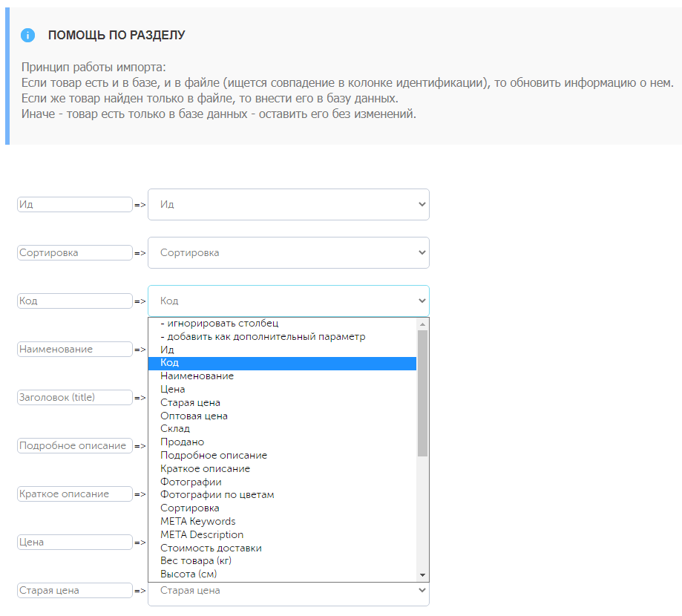Expand the Сортировка dropdown arrow
The width and height of the screenshot is (682, 616).
click(422, 253)
